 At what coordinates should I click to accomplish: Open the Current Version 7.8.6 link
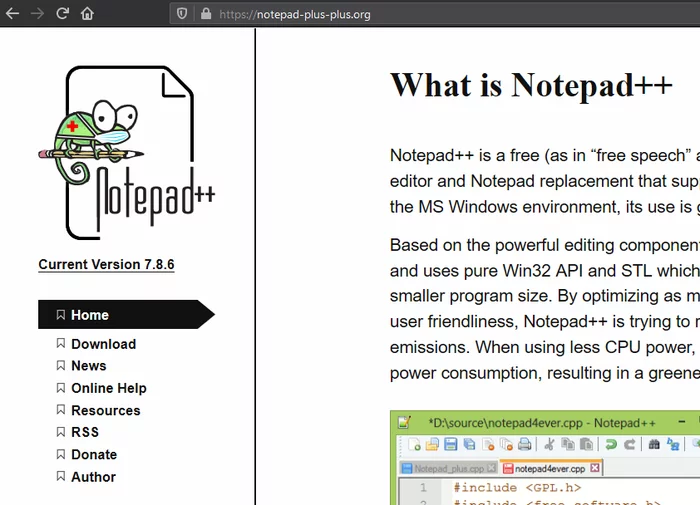point(106,264)
